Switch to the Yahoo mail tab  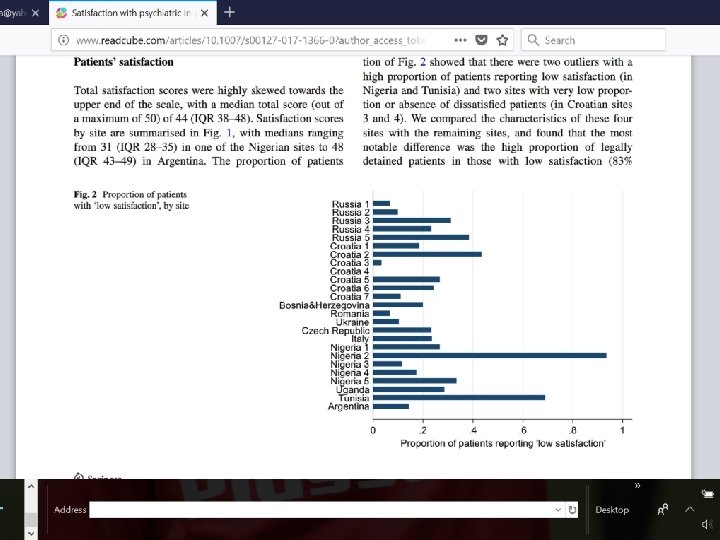[13, 13]
